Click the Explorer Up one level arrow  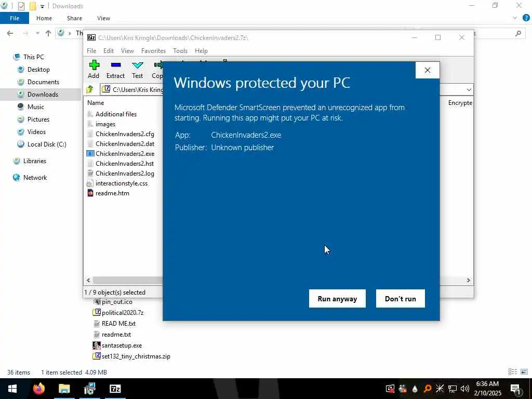tap(48, 33)
